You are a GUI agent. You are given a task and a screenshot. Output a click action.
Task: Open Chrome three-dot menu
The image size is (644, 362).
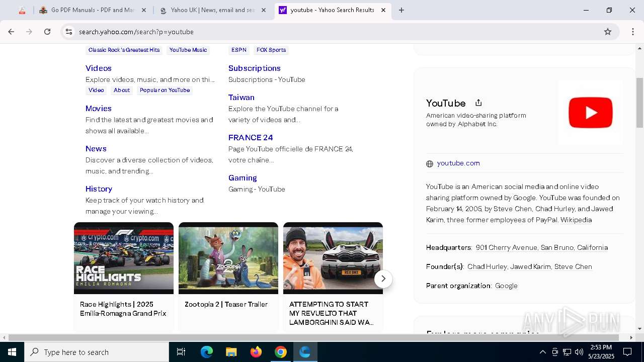tap(633, 32)
